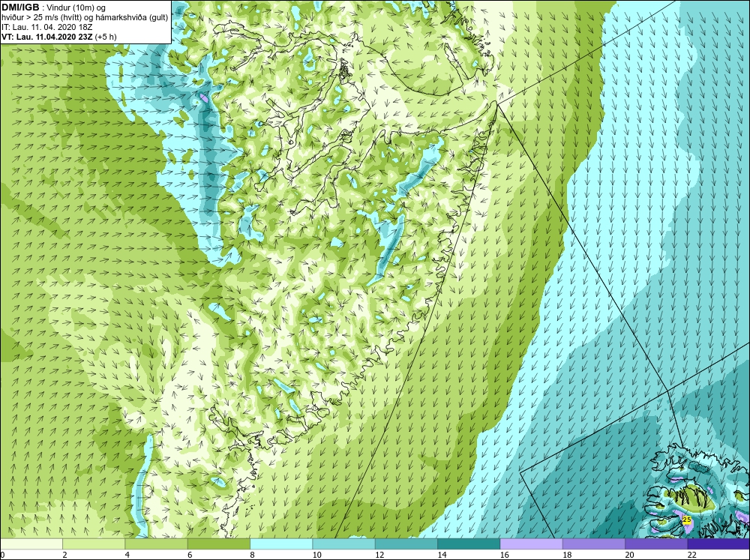Click the scale label 16
This screenshot has height=560, width=750.
click(504, 555)
